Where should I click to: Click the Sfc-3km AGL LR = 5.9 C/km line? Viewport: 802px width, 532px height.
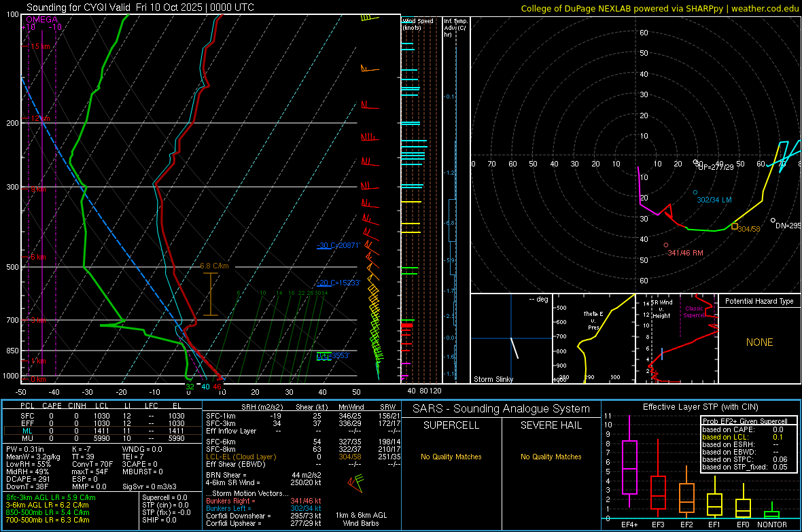click(x=51, y=497)
